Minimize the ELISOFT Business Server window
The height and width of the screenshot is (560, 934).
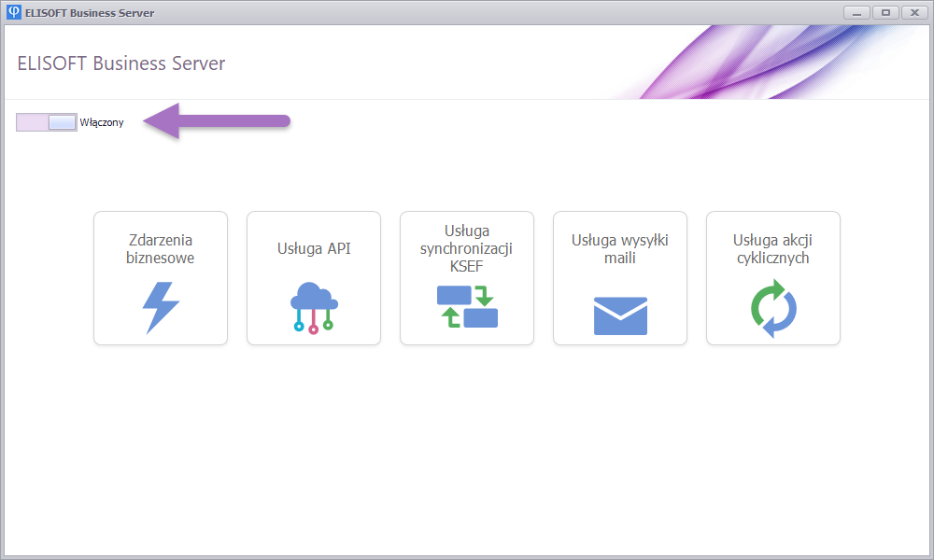[x=856, y=13]
